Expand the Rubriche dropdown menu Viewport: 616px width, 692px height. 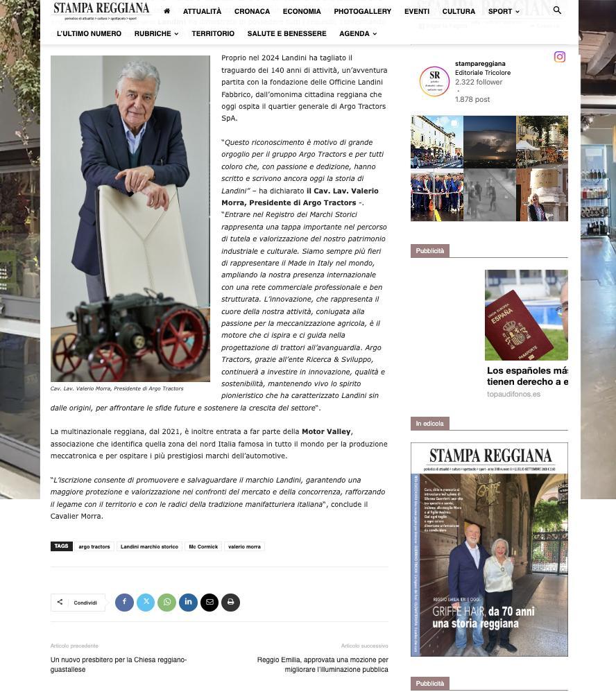click(x=156, y=33)
